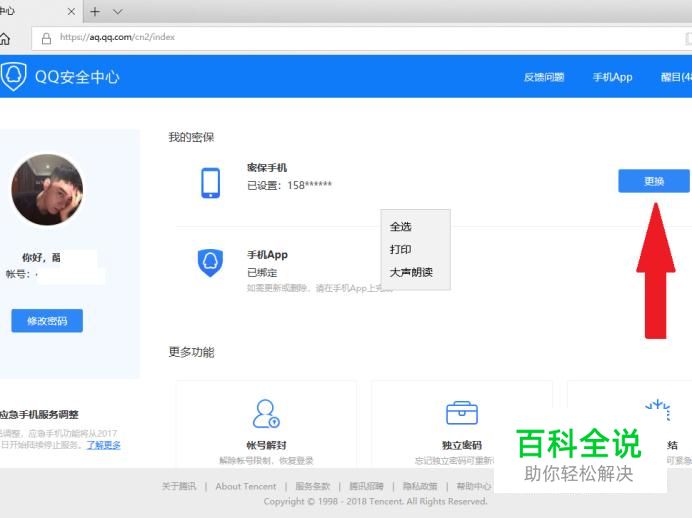Viewport: 692px width, 518px height.
Task: Click the 独立密码 card title
Action: pyautogui.click(x=462, y=445)
